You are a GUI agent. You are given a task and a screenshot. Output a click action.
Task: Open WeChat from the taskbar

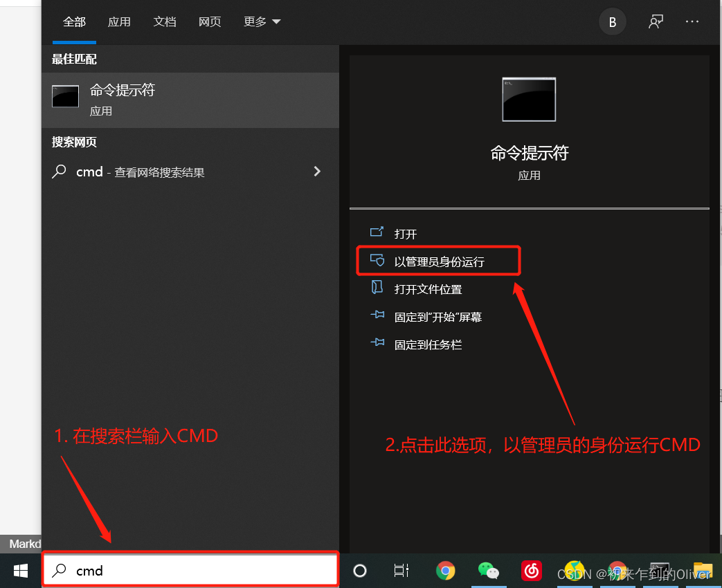click(489, 571)
